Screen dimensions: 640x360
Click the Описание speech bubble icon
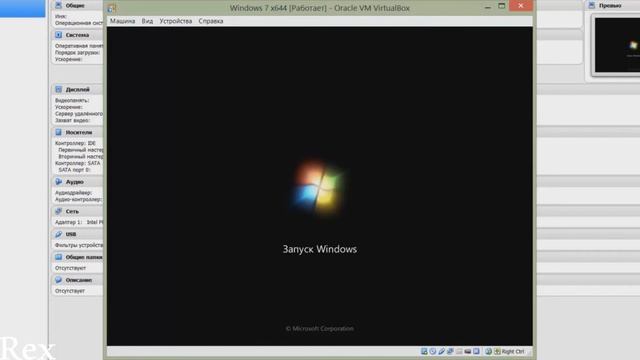click(x=58, y=280)
